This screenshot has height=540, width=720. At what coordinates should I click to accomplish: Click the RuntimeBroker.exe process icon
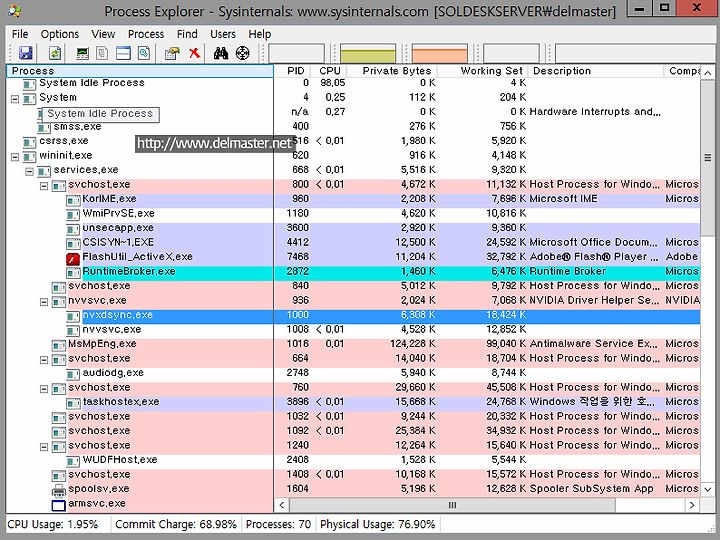coord(73,273)
